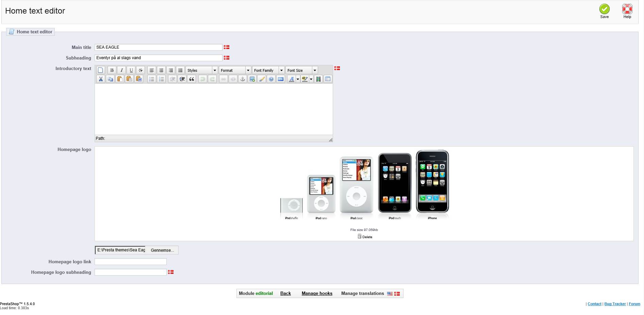
Task: Click the Copy icon
Action: pos(110,79)
